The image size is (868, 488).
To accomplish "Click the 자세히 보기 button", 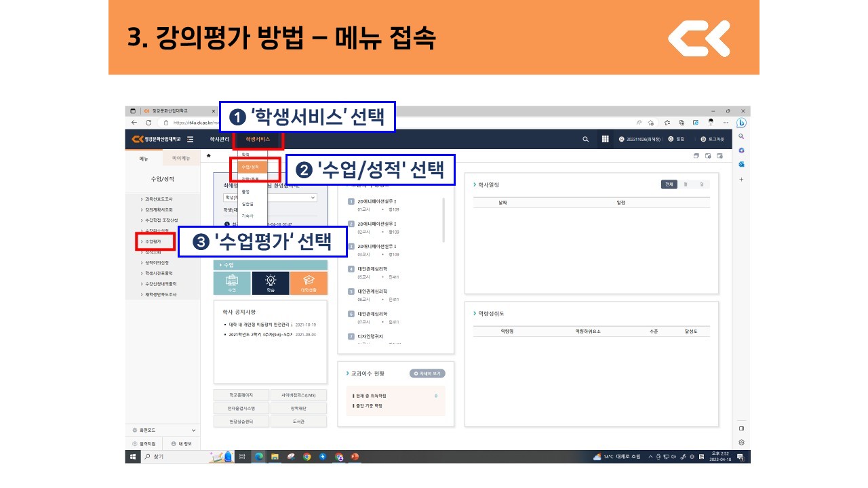I will click(427, 373).
